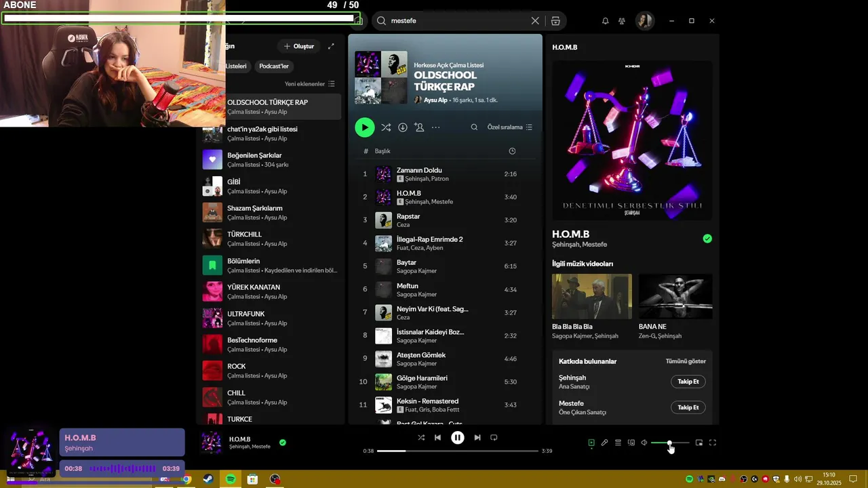868x488 pixels.
Task: Open Yeni eklenenler library sort menu
Action: pos(310,84)
